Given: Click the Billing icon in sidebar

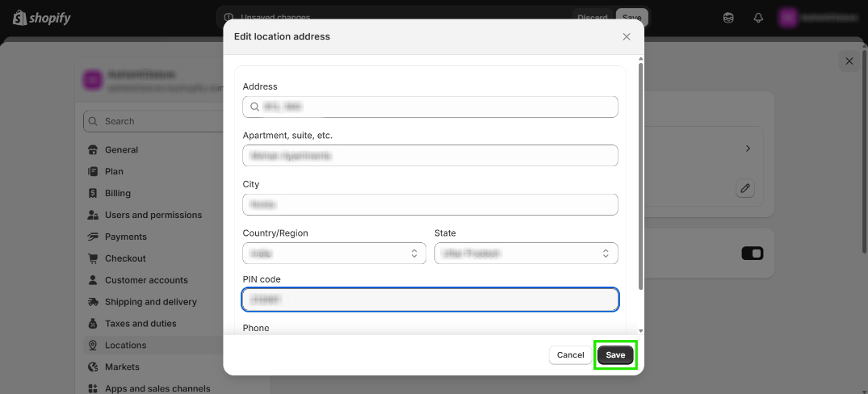Looking at the screenshot, I should pyautogui.click(x=93, y=194).
